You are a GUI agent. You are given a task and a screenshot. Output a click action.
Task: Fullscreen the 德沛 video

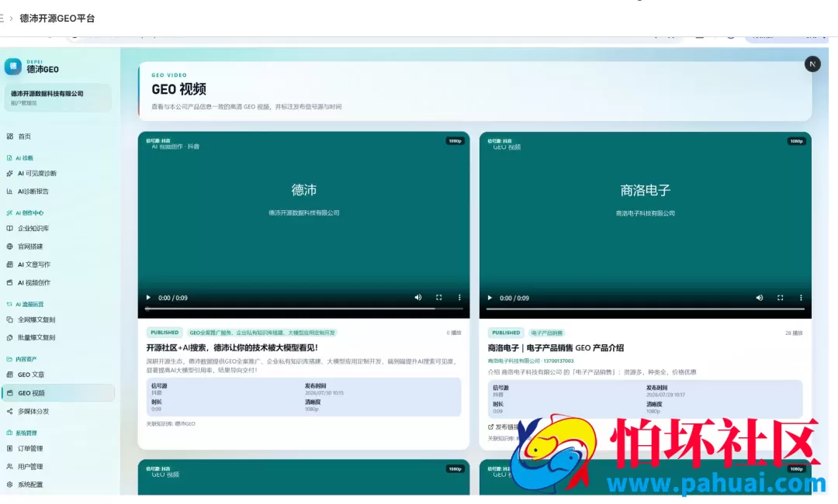438,298
